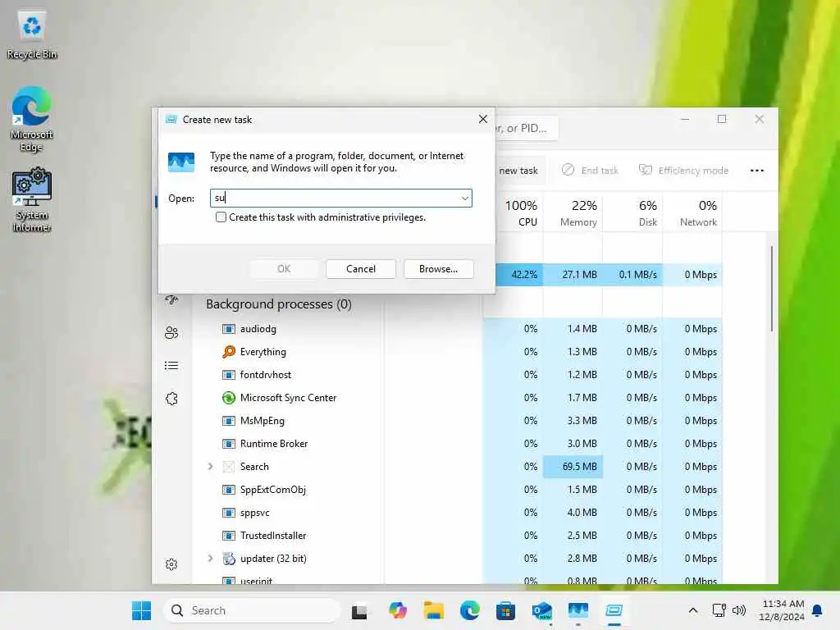
Task: Open the network icon in system tray
Action: 719,610
